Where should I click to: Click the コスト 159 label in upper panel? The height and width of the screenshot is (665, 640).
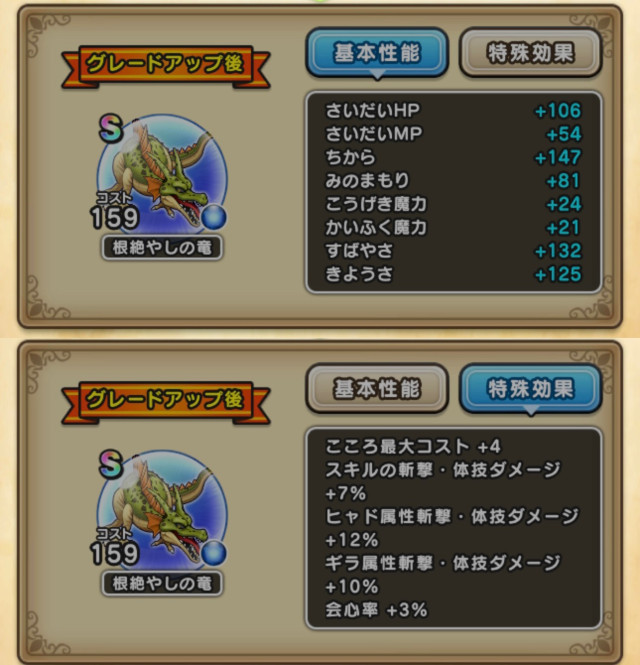click(115, 211)
